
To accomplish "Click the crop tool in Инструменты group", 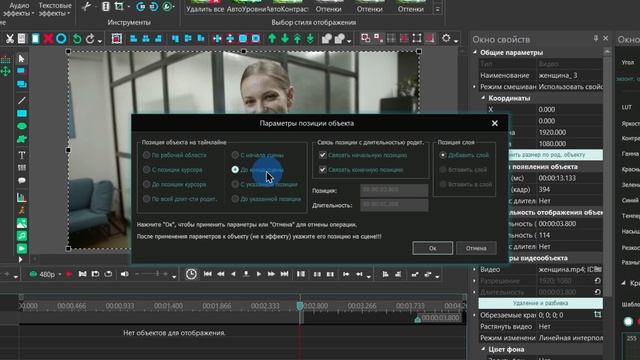I will pyautogui.click(x=119, y=7).
